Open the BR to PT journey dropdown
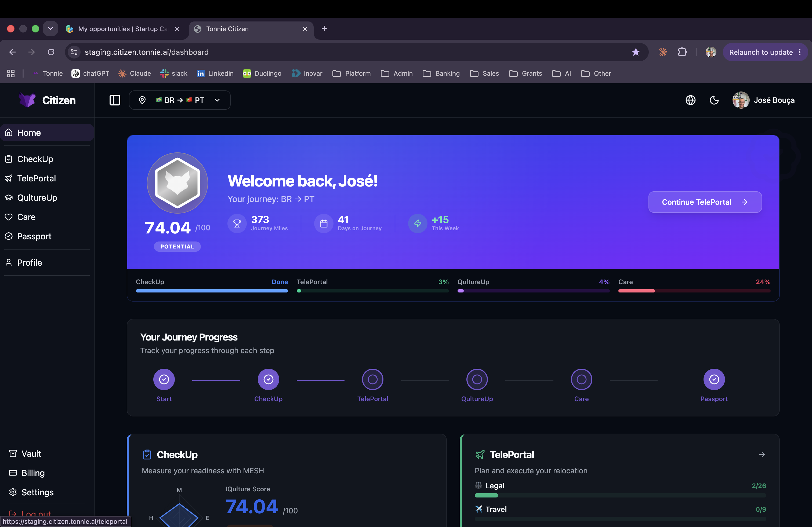The height and width of the screenshot is (527, 812). (x=179, y=100)
